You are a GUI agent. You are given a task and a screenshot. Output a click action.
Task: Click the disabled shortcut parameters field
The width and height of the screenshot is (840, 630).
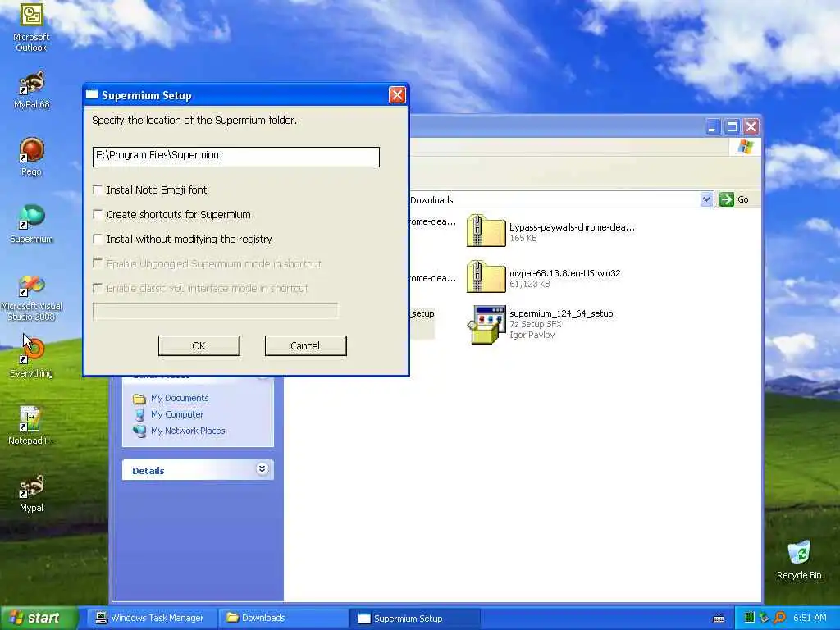216,311
